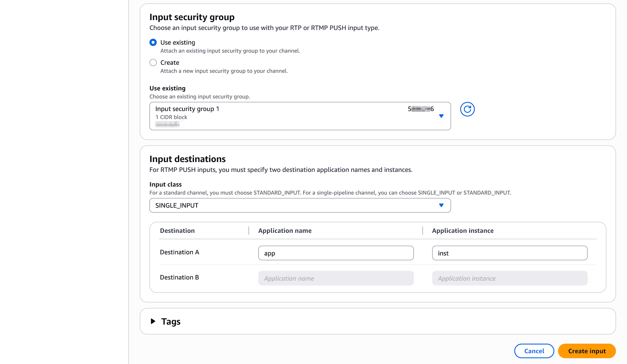
Task: Open the SINGLE_INPUT input class dropdown
Action: (300, 205)
